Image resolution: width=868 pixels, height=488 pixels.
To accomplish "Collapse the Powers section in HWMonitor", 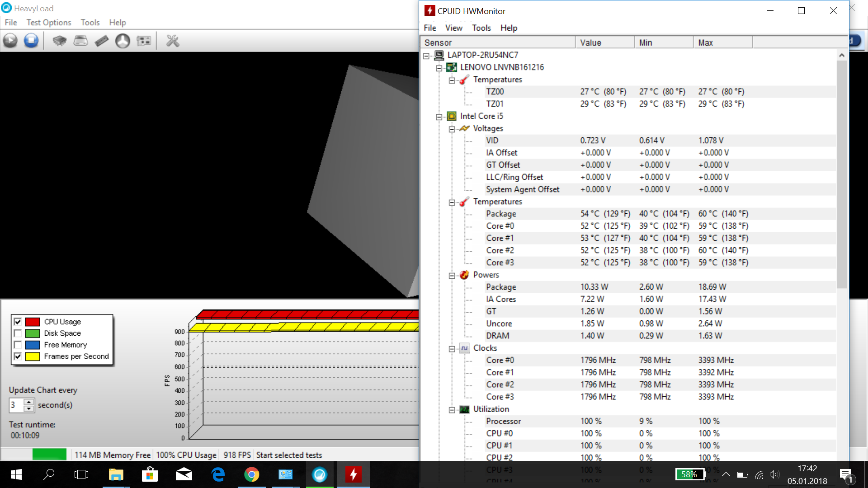I will 452,275.
